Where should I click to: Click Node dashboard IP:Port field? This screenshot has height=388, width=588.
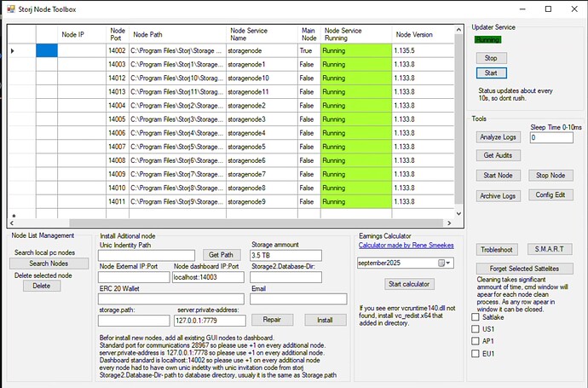click(x=208, y=277)
